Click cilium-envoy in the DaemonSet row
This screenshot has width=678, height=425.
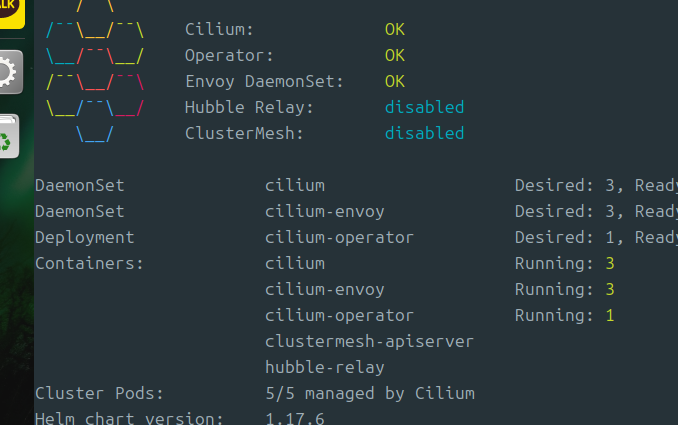pos(325,211)
